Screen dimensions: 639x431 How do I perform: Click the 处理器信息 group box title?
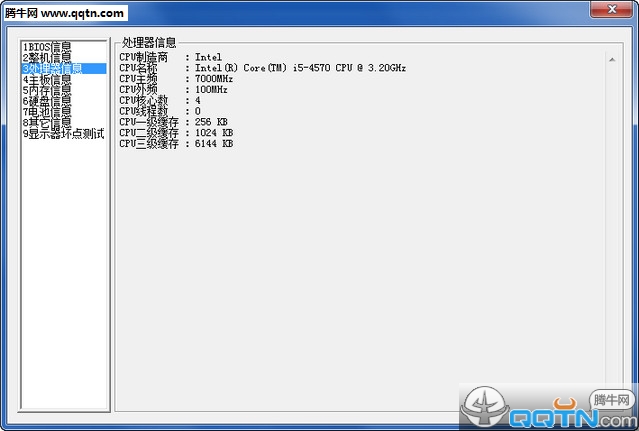point(149,42)
